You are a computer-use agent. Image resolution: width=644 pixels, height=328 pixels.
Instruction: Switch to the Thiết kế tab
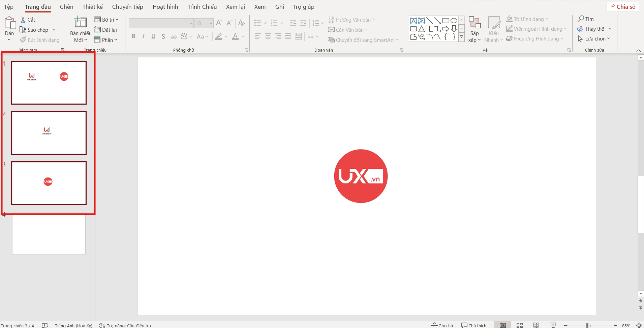(x=92, y=7)
